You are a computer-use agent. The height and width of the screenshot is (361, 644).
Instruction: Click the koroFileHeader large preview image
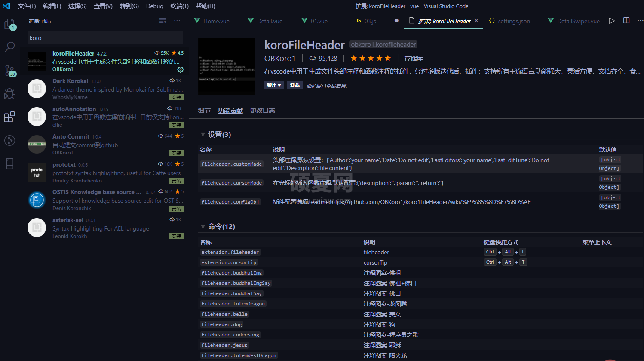click(227, 67)
